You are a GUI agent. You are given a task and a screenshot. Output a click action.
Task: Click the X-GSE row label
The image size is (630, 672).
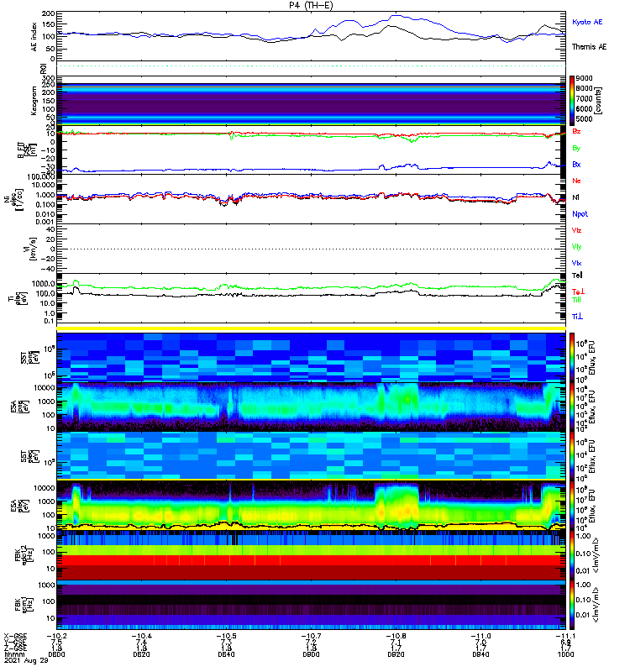(x=15, y=636)
